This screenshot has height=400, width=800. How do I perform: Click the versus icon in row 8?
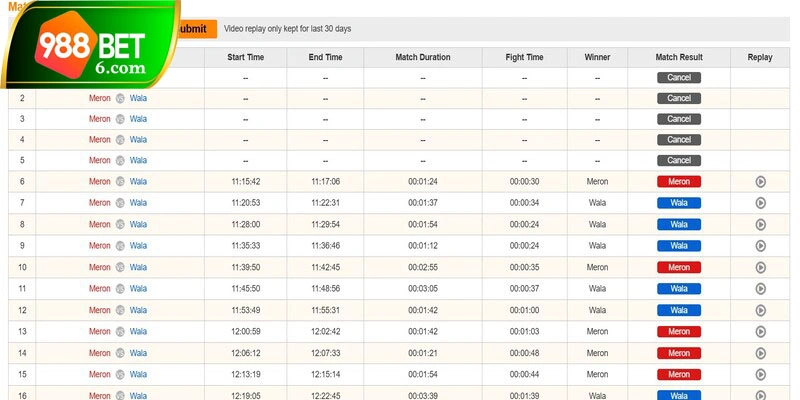120,224
